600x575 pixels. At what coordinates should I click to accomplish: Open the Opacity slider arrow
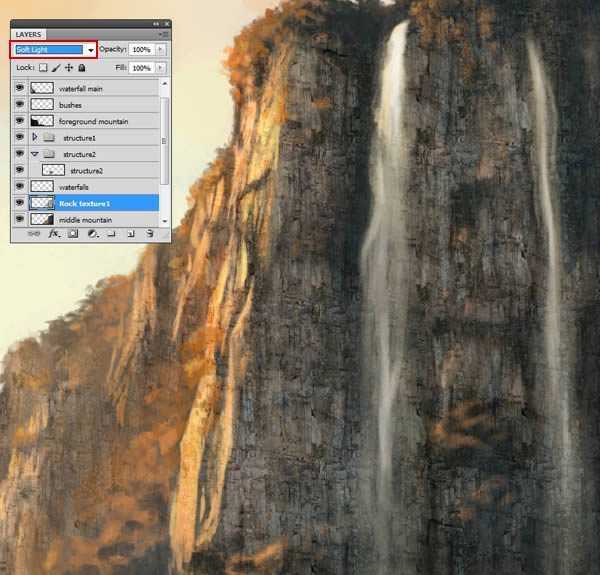[161, 49]
